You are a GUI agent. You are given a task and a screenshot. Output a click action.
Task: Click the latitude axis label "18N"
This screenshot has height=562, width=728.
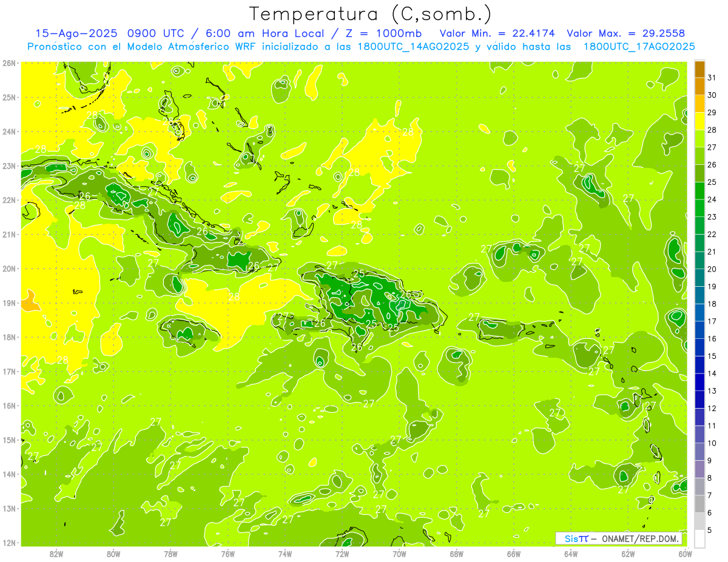tap(8, 337)
